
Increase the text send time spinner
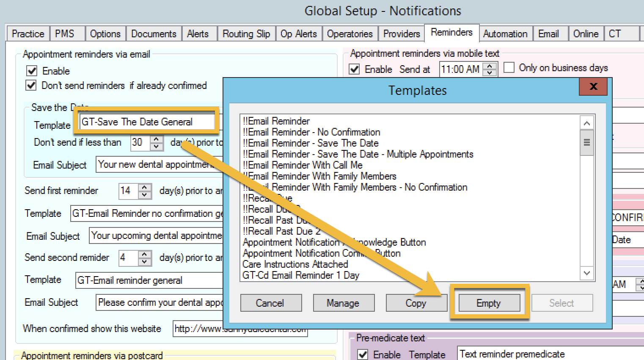tap(490, 66)
